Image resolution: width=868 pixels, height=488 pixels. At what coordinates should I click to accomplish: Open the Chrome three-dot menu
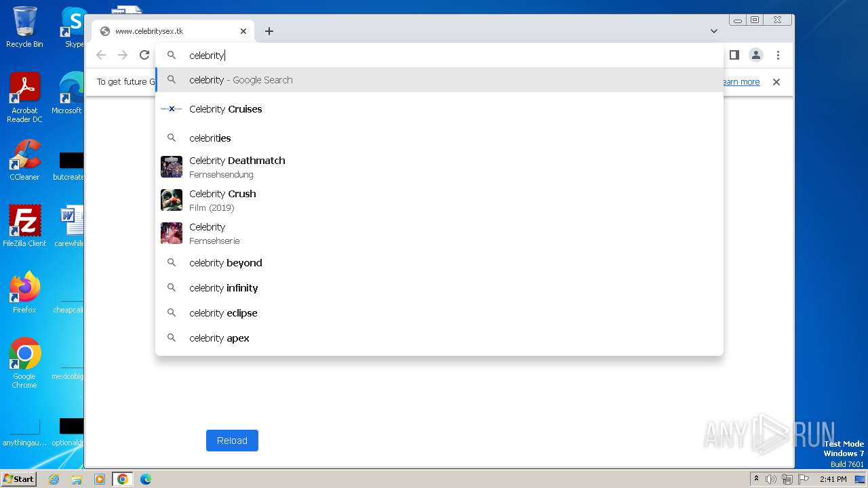point(778,55)
